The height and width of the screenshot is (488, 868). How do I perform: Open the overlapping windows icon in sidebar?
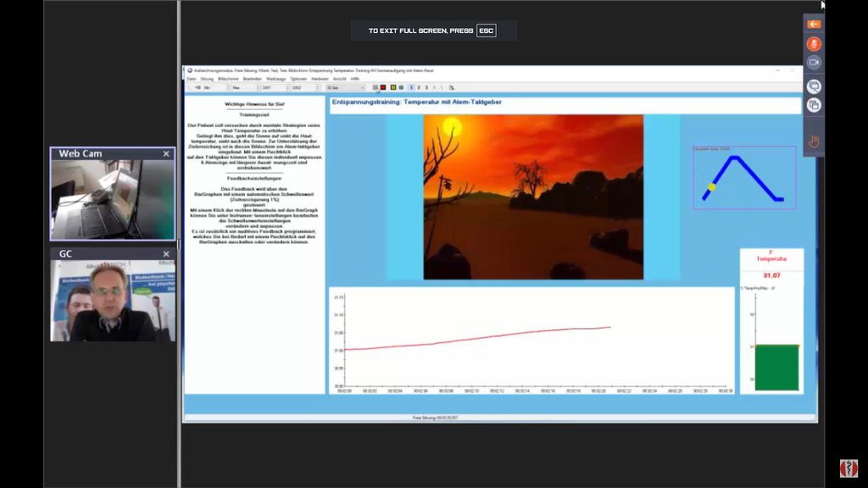point(814,105)
